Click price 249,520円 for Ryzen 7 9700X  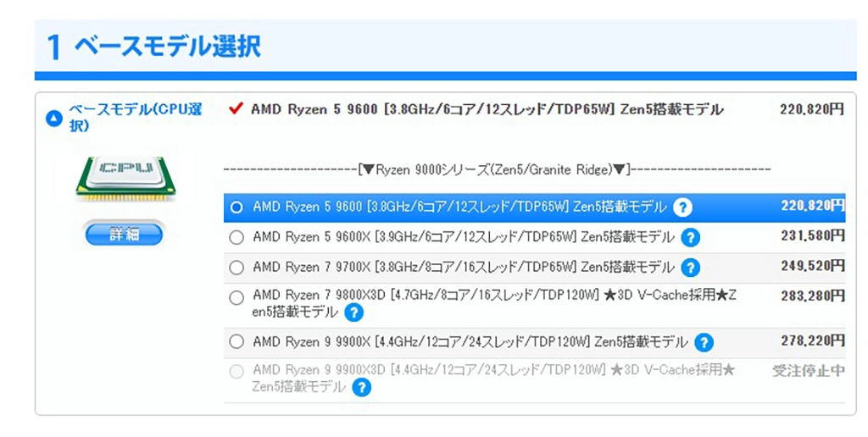coord(813,266)
